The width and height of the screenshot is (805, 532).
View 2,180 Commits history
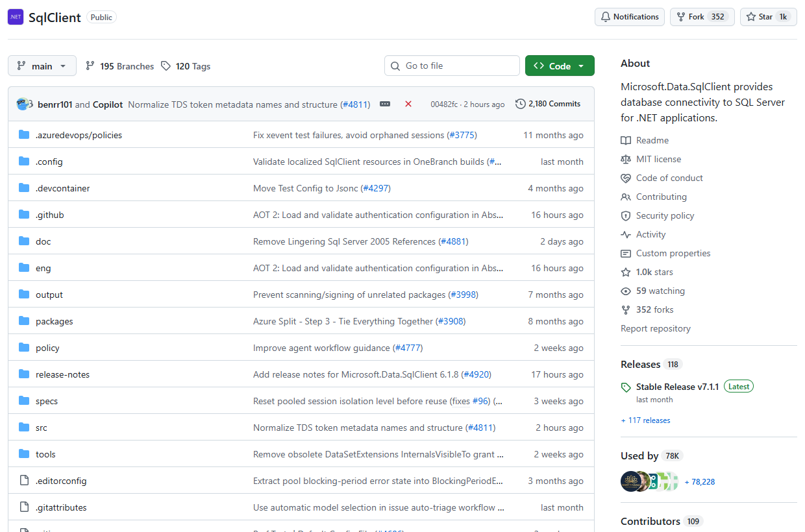click(548, 104)
